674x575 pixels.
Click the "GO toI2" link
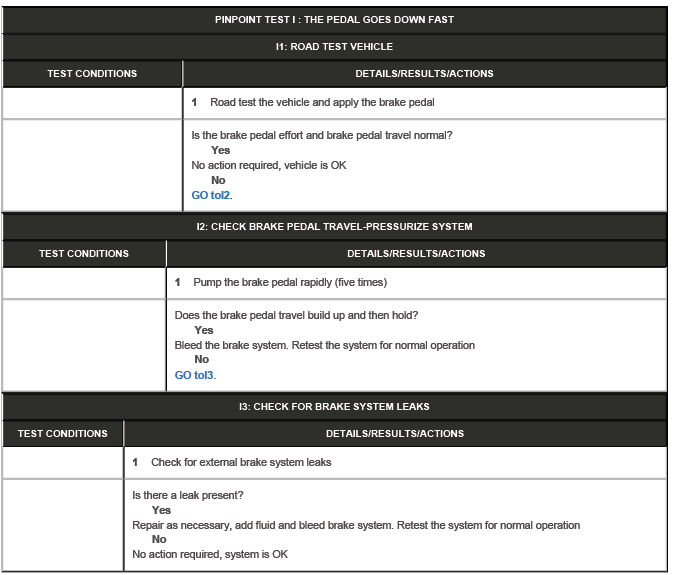coord(211,195)
